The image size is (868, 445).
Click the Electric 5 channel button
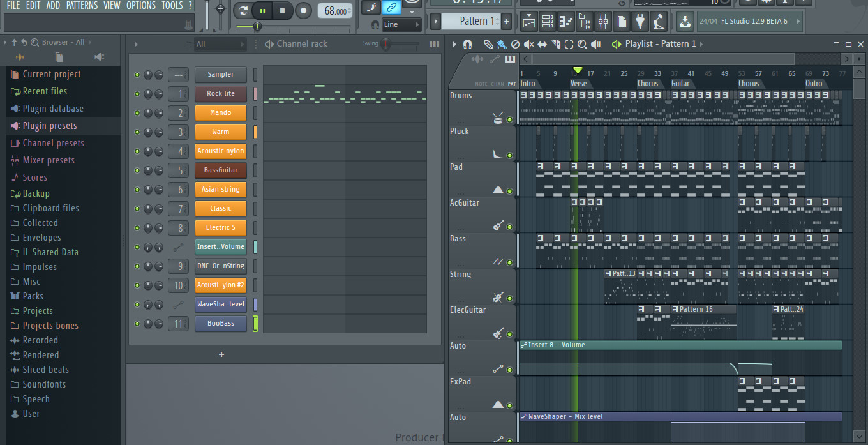(x=220, y=228)
